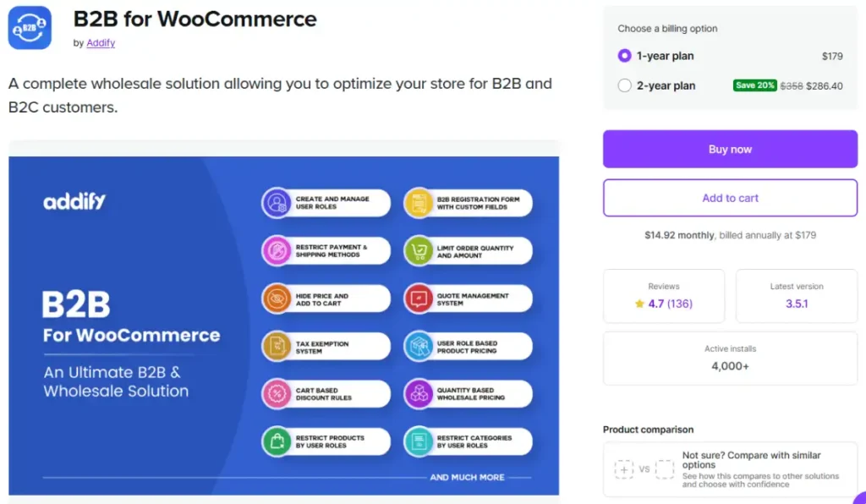Click the crossed-out $358 price
The image size is (866, 504).
(x=792, y=85)
